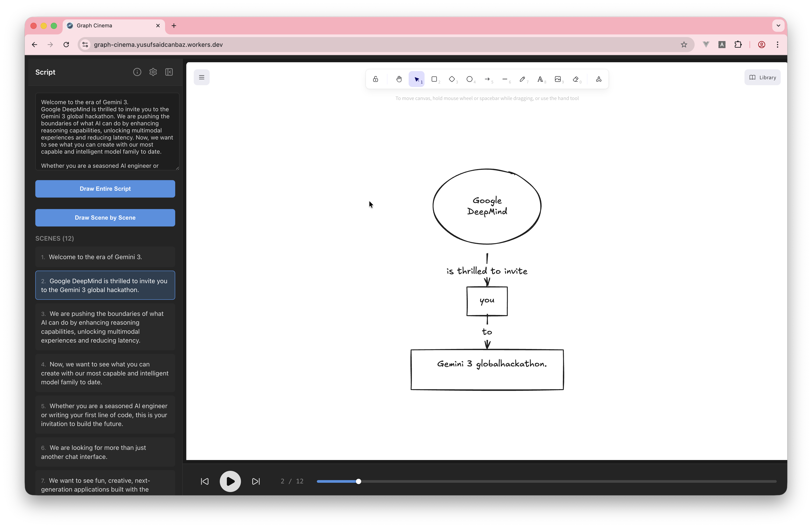Select the Diamond shape tool

click(x=452, y=79)
